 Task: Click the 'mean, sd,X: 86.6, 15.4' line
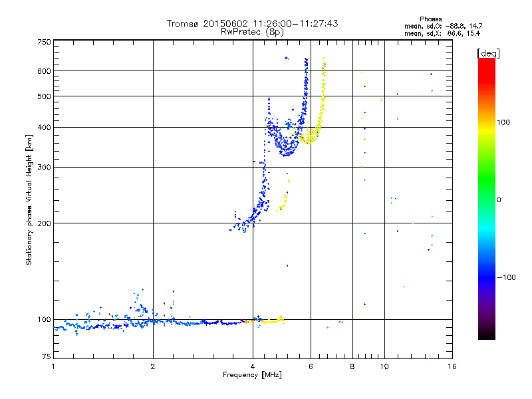pos(442,33)
